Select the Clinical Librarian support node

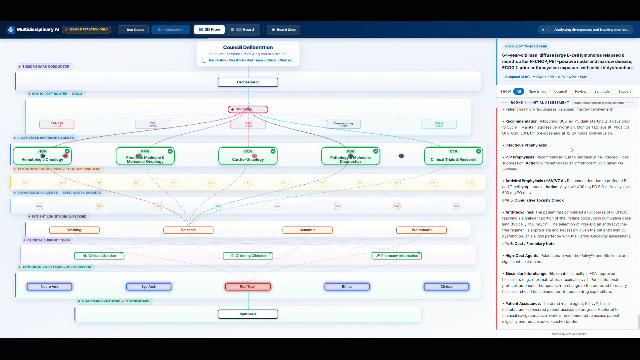(99, 256)
